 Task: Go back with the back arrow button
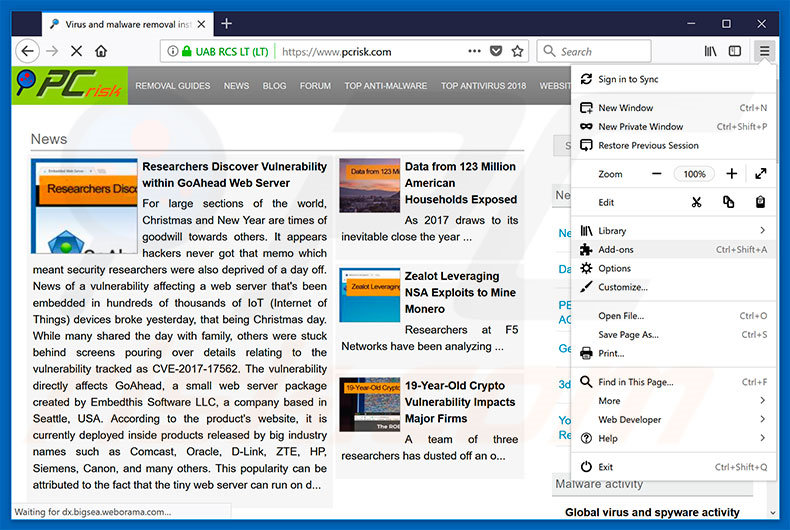click(x=28, y=51)
